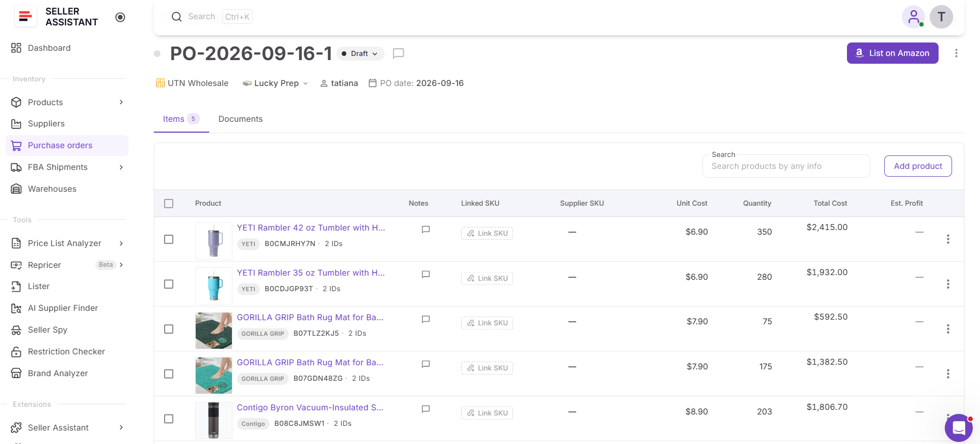The image size is (980, 444).
Task: Open row options for GORILLA GRIP B07TLZ2KJ5
Action: point(948,329)
